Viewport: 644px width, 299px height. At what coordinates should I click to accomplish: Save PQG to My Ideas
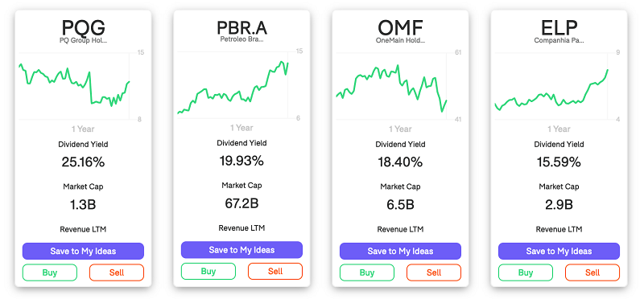83,251
